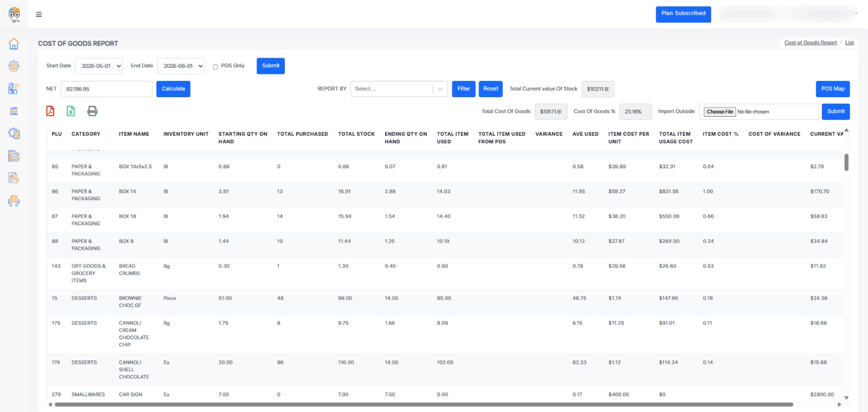Click the horizontal scroll right arrow
The width and height of the screenshot is (868, 412).
840,404
